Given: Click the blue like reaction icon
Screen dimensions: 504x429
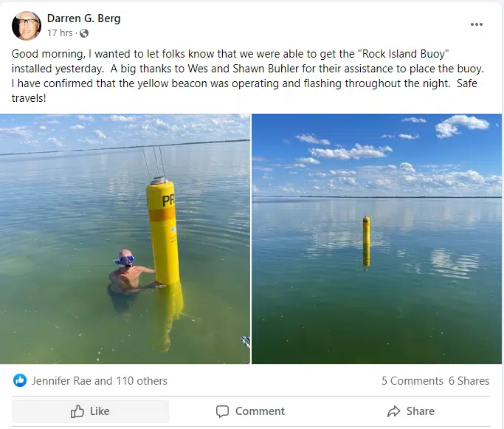Looking at the screenshot, I should 20,381.
